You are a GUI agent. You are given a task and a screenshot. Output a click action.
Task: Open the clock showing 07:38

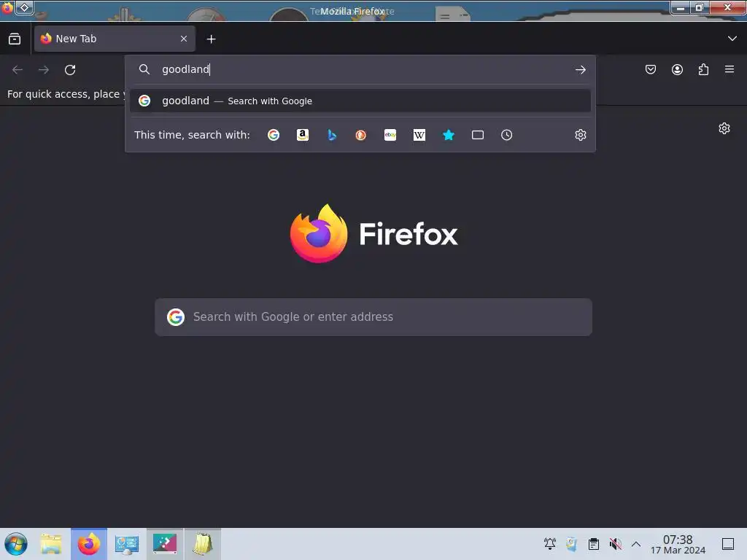(678, 544)
